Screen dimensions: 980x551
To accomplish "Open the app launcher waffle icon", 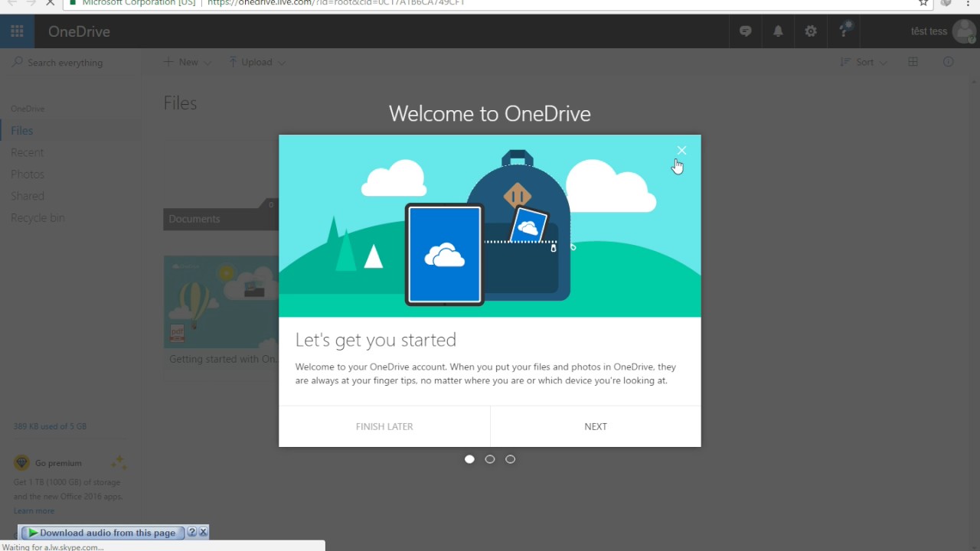I will [x=17, y=31].
